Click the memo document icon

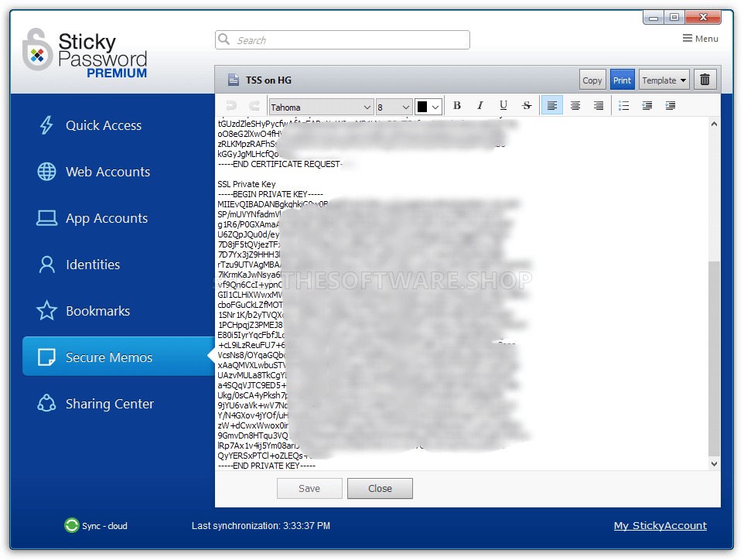click(x=234, y=80)
